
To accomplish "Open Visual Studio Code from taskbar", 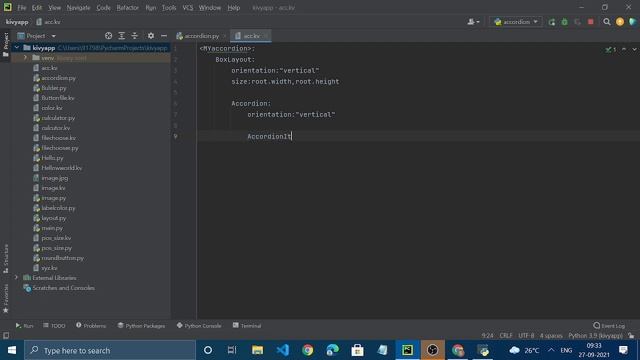I will pos(282,350).
